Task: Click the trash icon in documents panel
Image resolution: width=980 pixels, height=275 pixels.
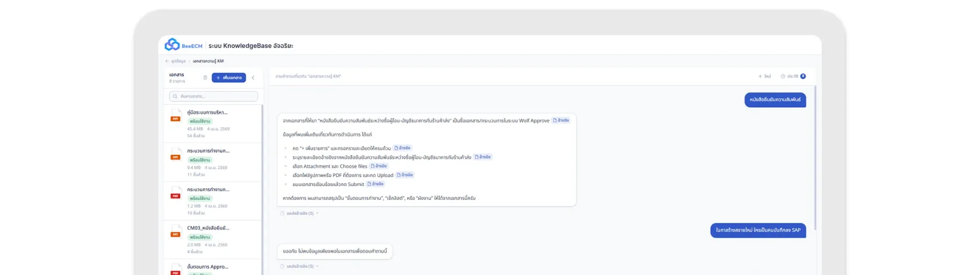Action: (205, 78)
